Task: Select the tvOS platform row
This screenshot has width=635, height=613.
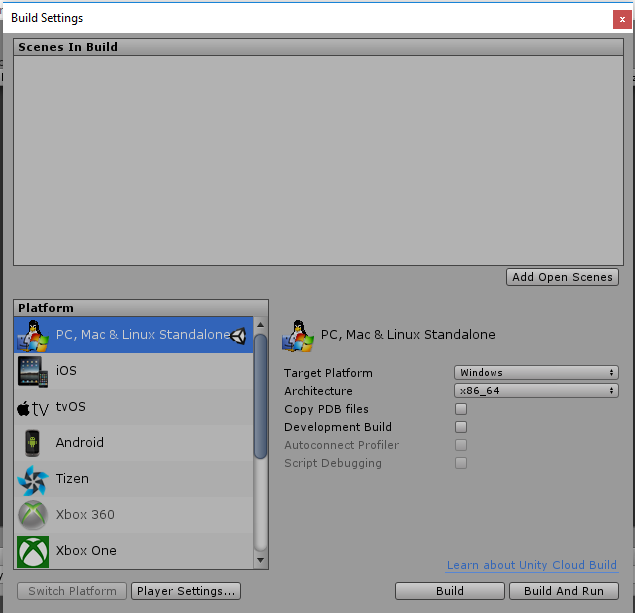Action: point(134,407)
